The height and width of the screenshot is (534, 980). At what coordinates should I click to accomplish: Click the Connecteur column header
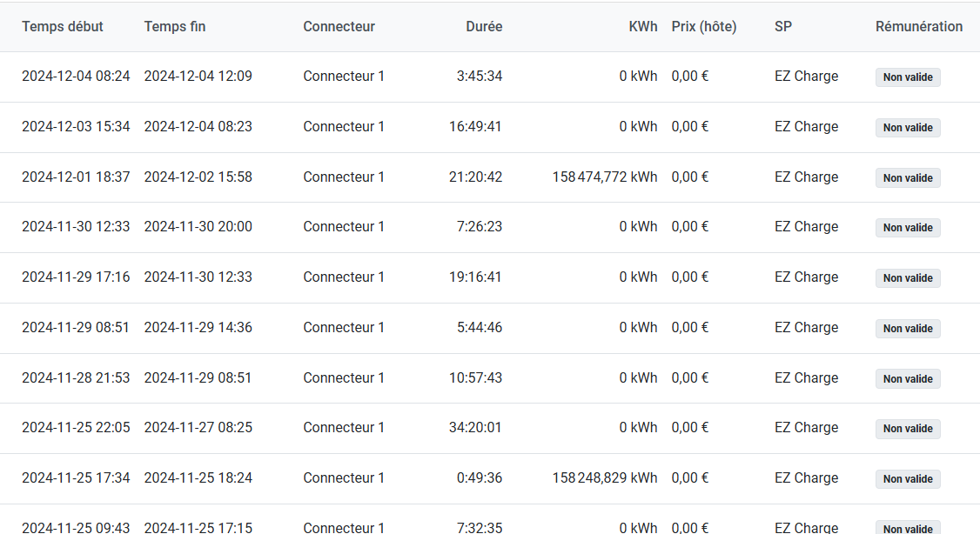coord(339,27)
